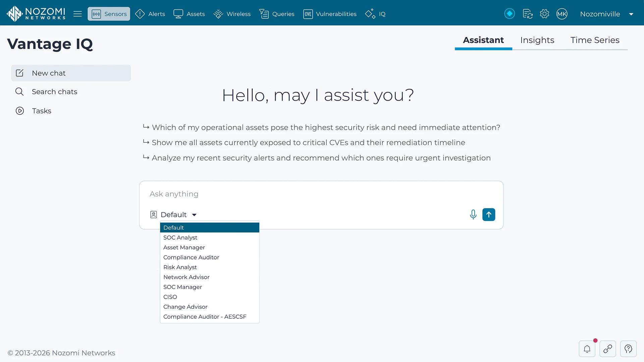Open the IQ section
Viewport: 644px width, 362px height.
pyautogui.click(x=375, y=14)
